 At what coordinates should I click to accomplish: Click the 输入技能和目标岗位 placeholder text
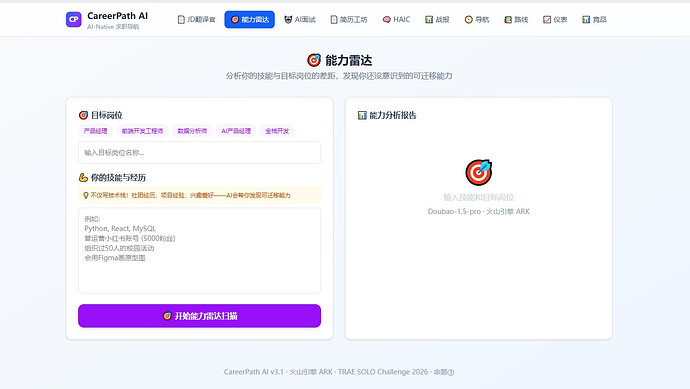(479, 197)
